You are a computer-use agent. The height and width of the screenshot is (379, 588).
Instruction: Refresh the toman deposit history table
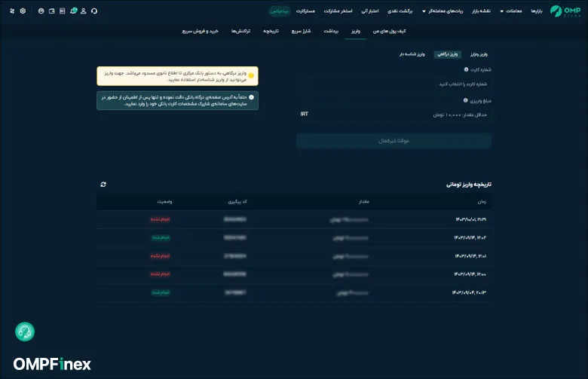click(x=103, y=185)
